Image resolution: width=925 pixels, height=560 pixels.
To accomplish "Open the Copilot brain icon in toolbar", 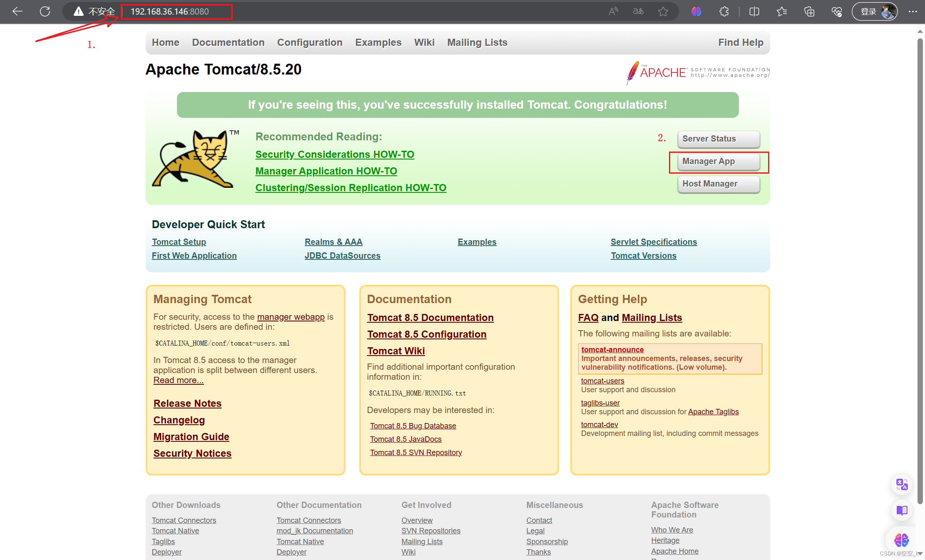I will pyautogui.click(x=696, y=11).
